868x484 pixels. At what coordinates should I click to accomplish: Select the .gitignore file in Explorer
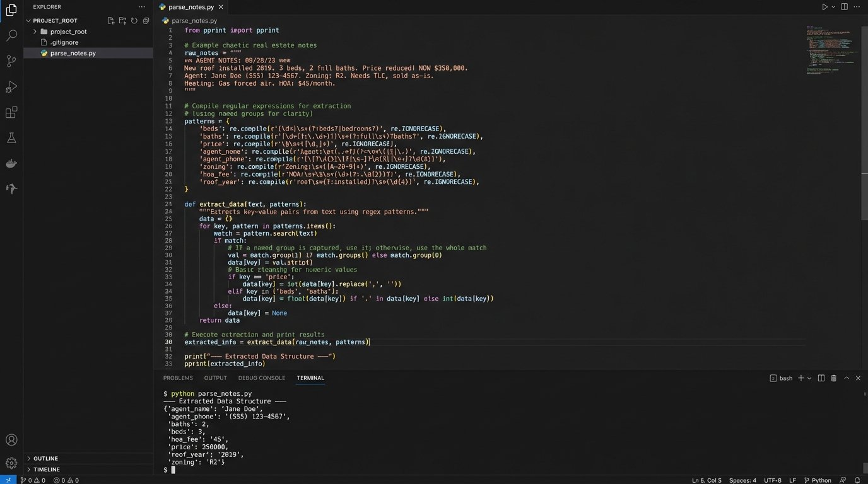pos(63,42)
